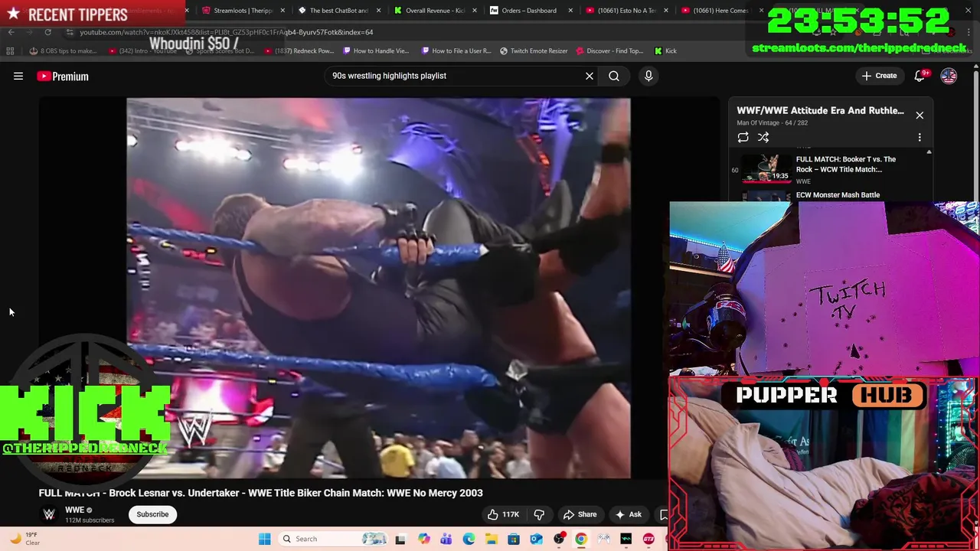
Task: Open the weather widget showing 19°F Clear
Action: click(23, 539)
